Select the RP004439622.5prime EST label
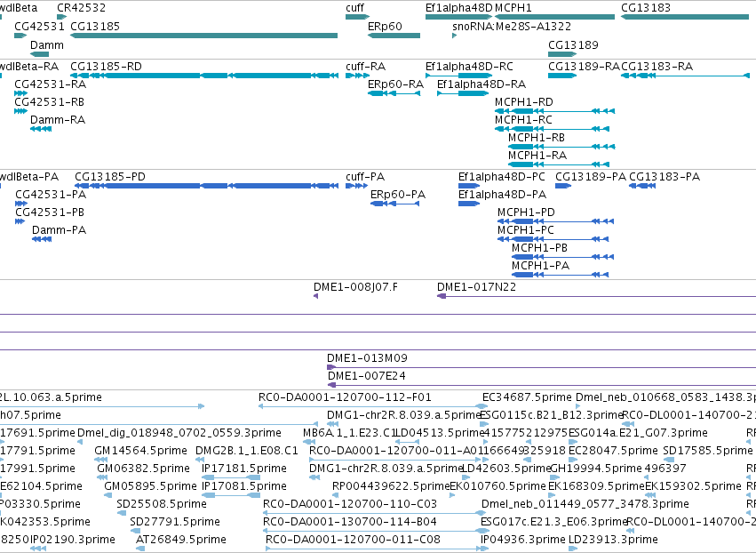The width and height of the screenshot is (756, 553). pos(391,486)
